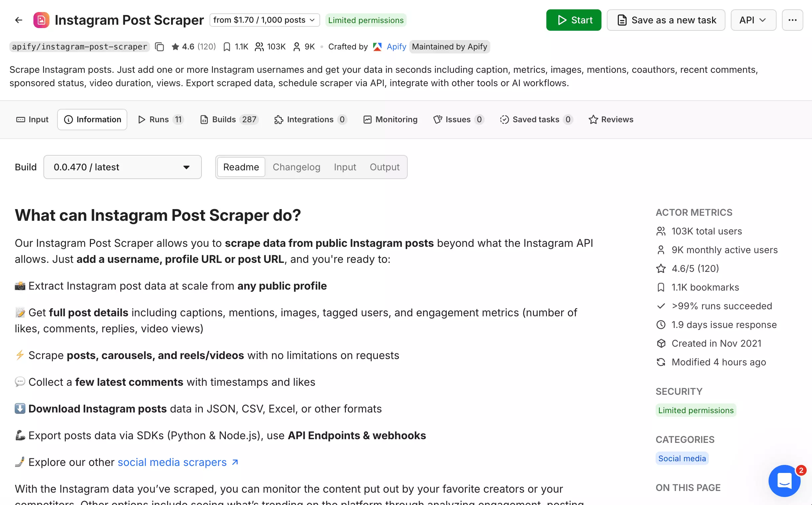Click the checkmark icon beside runs succeeded
Image resolution: width=812 pixels, height=505 pixels.
point(661,306)
